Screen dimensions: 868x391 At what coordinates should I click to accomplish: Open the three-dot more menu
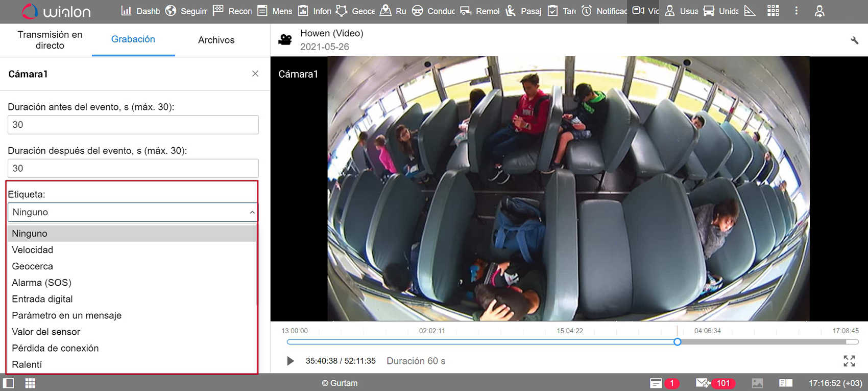[x=796, y=11]
